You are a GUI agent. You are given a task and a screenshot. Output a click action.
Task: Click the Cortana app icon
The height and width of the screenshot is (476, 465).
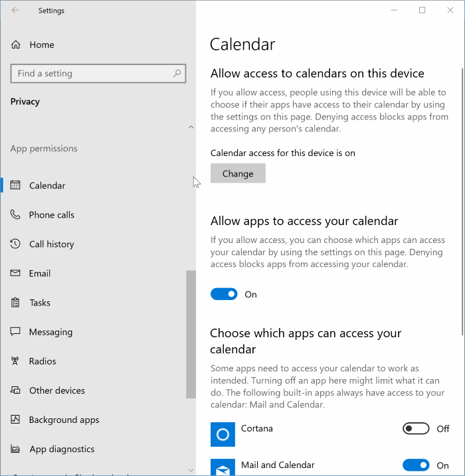point(223,434)
